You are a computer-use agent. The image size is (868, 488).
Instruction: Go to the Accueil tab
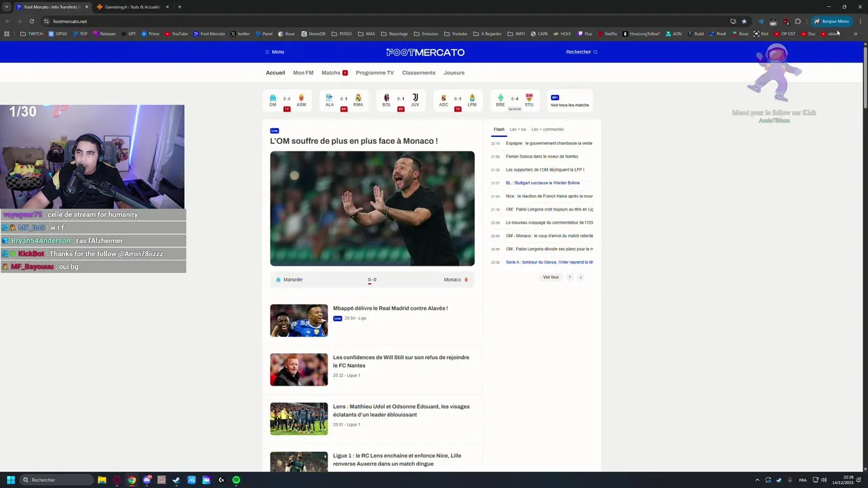275,73
